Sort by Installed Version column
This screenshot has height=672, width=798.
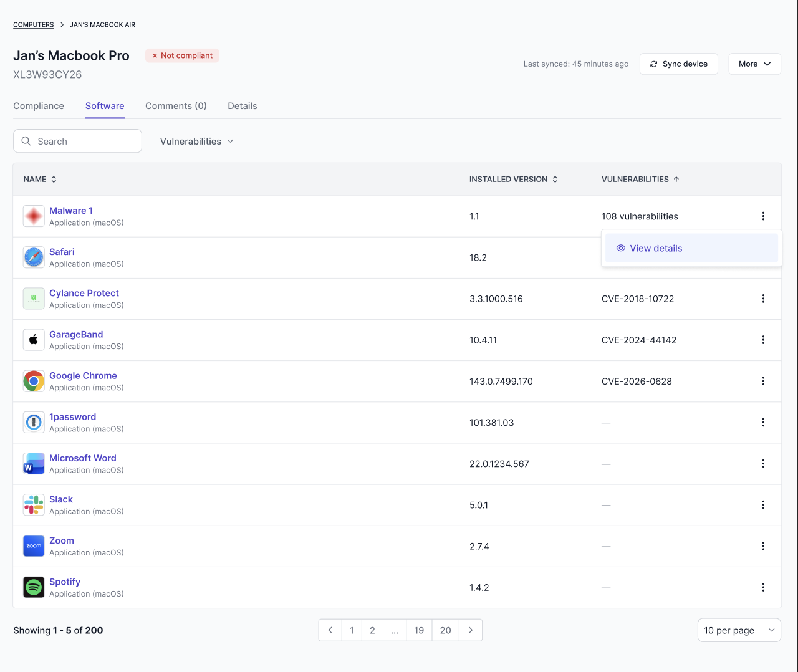tap(514, 180)
